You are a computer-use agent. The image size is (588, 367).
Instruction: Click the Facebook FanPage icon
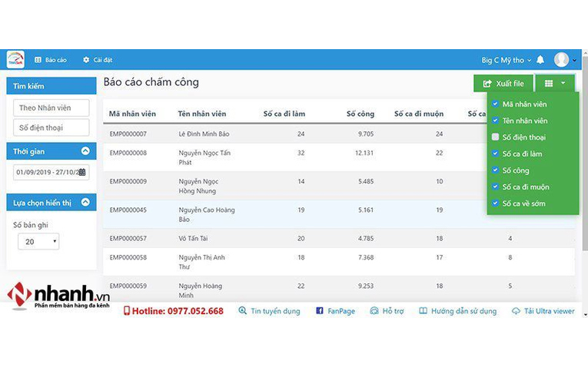tap(320, 310)
